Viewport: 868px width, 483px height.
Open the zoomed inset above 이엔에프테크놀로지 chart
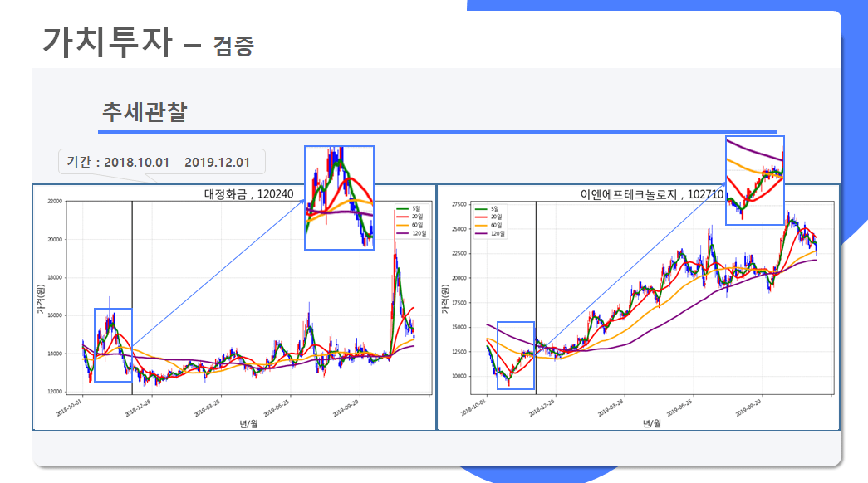[755, 180]
